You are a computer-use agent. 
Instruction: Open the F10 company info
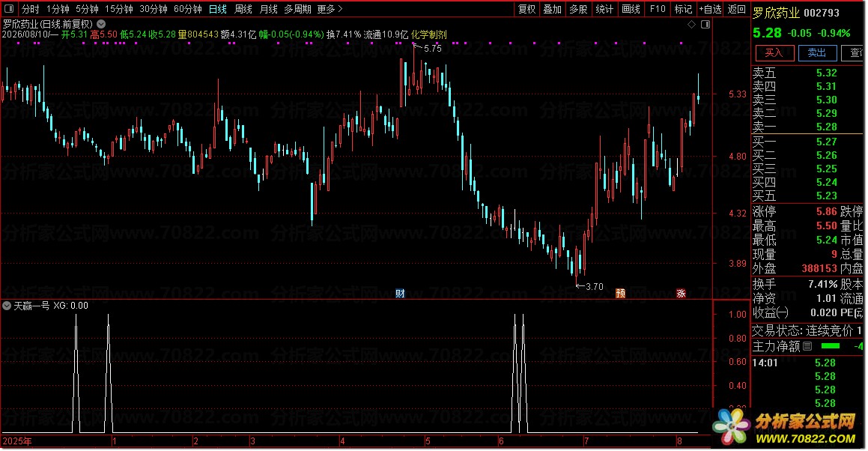pyautogui.click(x=658, y=9)
